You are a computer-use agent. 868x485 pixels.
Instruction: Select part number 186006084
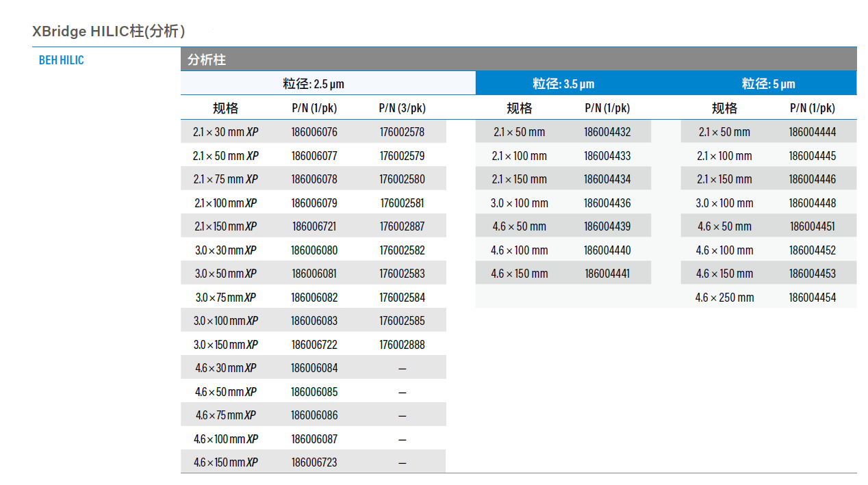click(314, 368)
